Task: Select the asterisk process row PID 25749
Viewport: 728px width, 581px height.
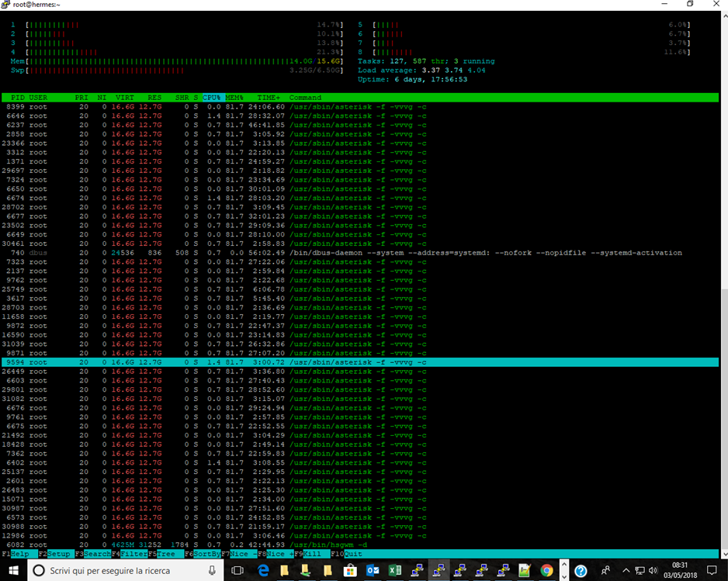Action: point(360,289)
